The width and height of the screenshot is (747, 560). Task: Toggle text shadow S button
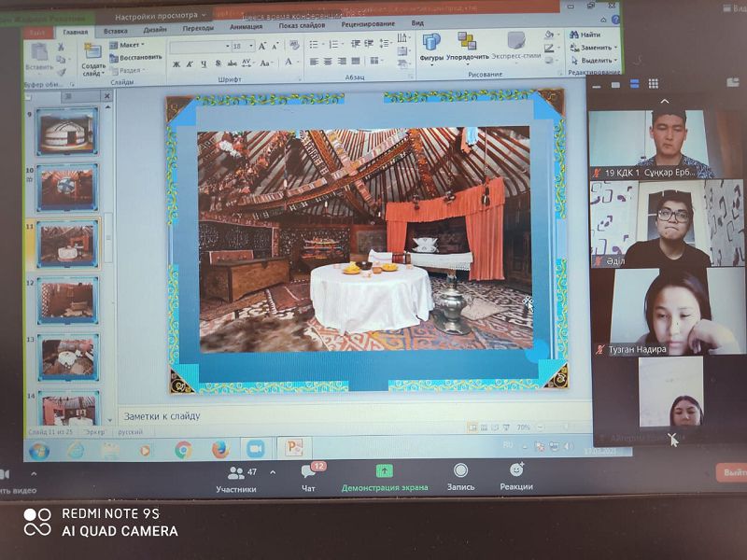click(x=218, y=63)
